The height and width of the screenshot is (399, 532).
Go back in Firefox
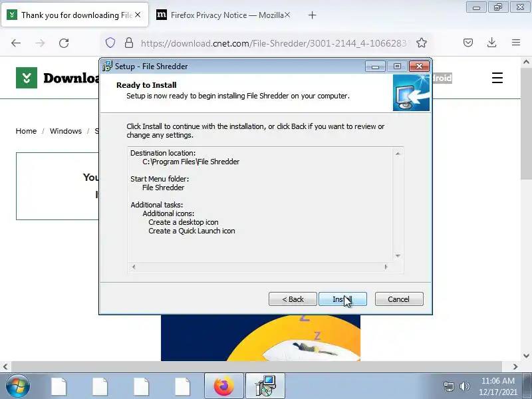point(16,43)
